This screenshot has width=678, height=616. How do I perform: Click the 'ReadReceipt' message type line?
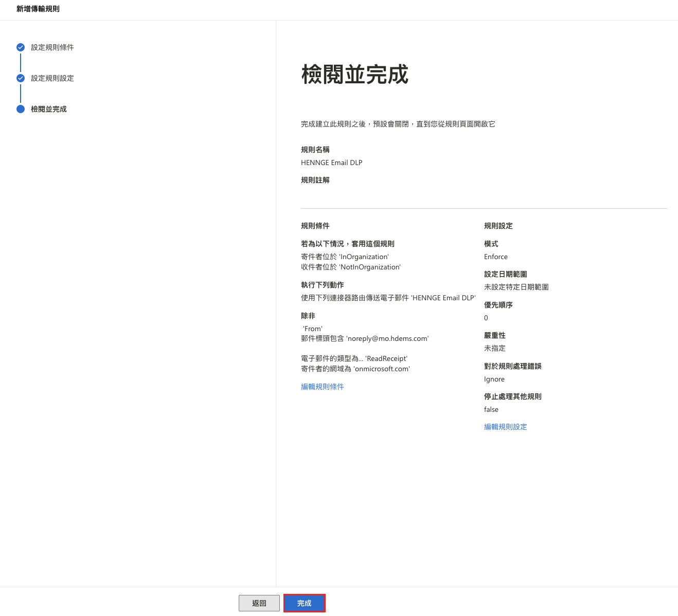(x=354, y=358)
